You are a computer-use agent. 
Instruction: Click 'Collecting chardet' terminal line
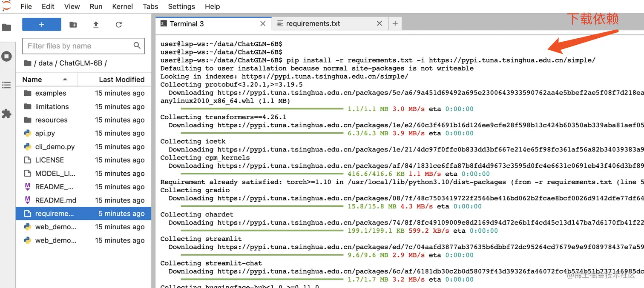[x=197, y=214]
